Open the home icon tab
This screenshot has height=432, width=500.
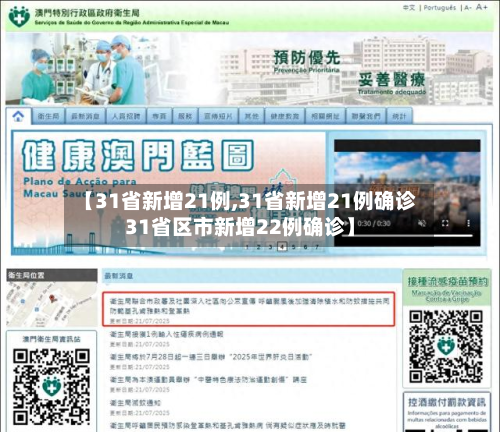(x=18, y=116)
